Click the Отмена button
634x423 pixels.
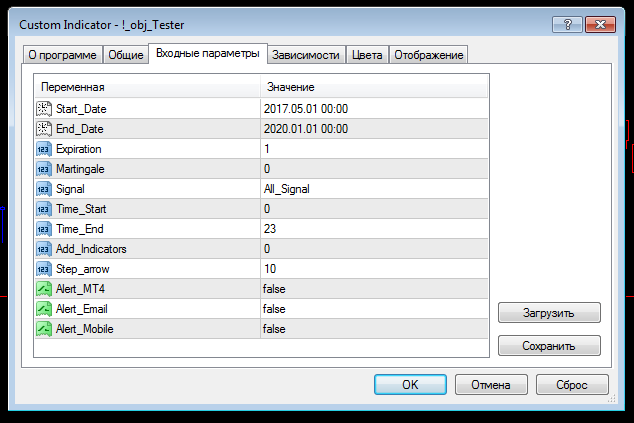click(x=491, y=385)
